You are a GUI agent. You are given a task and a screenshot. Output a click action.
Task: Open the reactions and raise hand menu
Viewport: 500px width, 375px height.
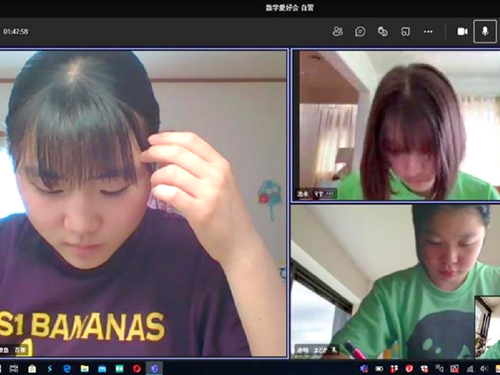pyautogui.click(x=383, y=32)
